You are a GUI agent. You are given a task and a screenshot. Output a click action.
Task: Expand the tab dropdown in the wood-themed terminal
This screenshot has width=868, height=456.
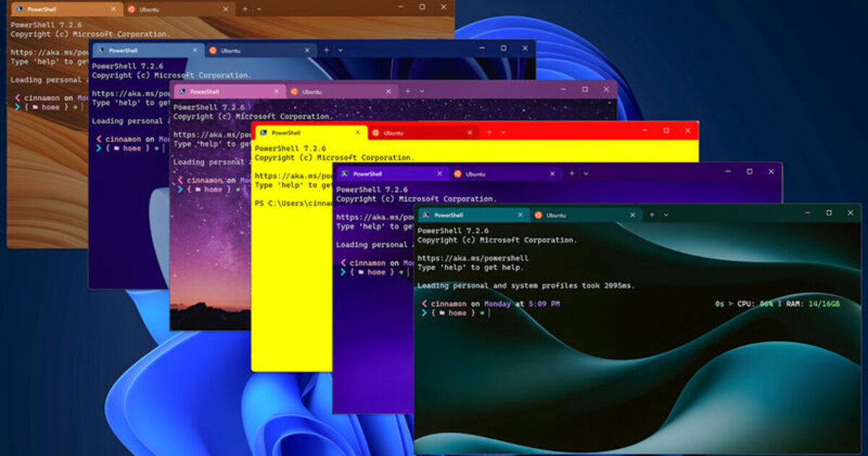pyautogui.click(x=259, y=9)
